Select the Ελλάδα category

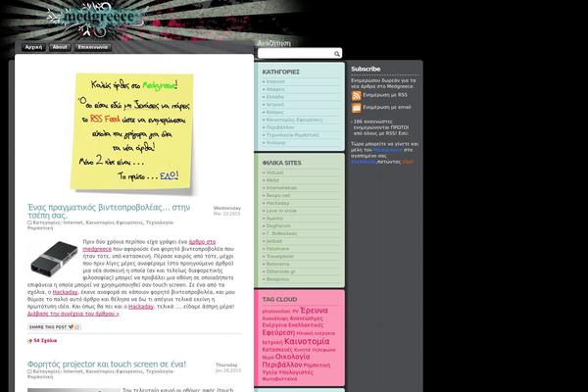[x=274, y=97]
